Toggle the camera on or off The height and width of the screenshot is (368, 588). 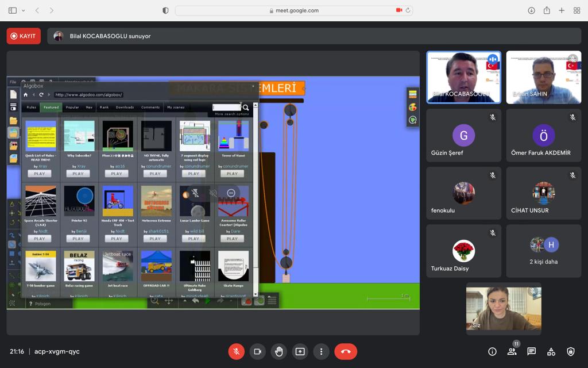(x=258, y=352)
